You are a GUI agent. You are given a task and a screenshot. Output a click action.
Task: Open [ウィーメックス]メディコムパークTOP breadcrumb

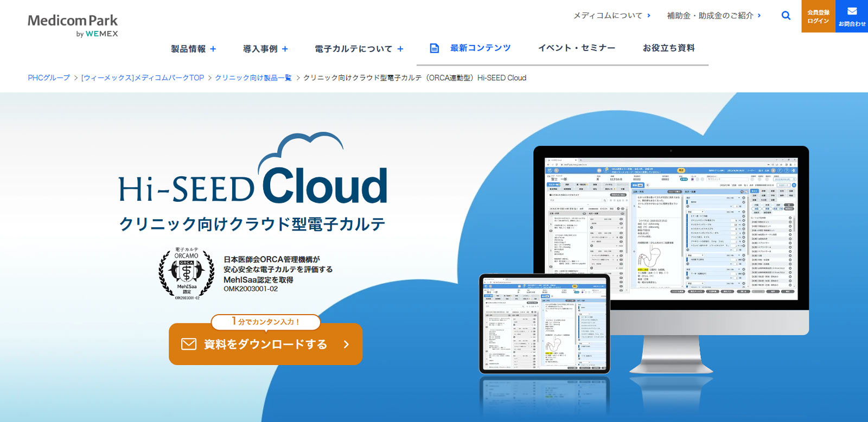coord(143,78)
